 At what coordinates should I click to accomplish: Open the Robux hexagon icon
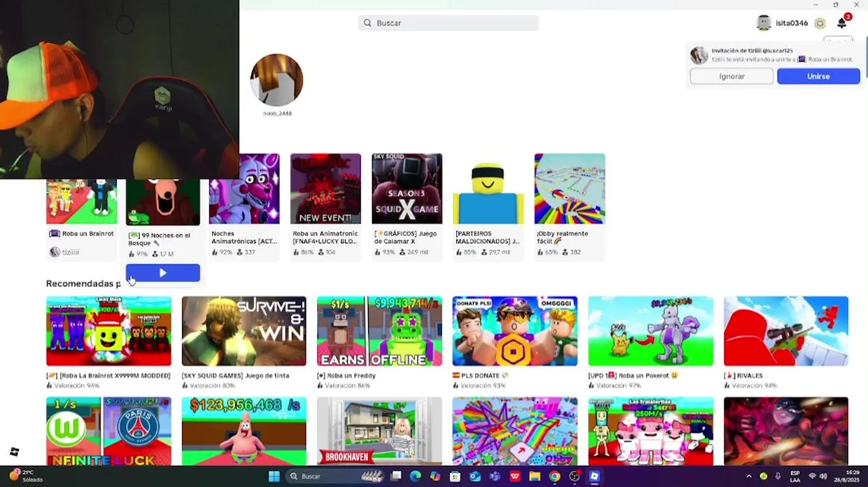820,23
